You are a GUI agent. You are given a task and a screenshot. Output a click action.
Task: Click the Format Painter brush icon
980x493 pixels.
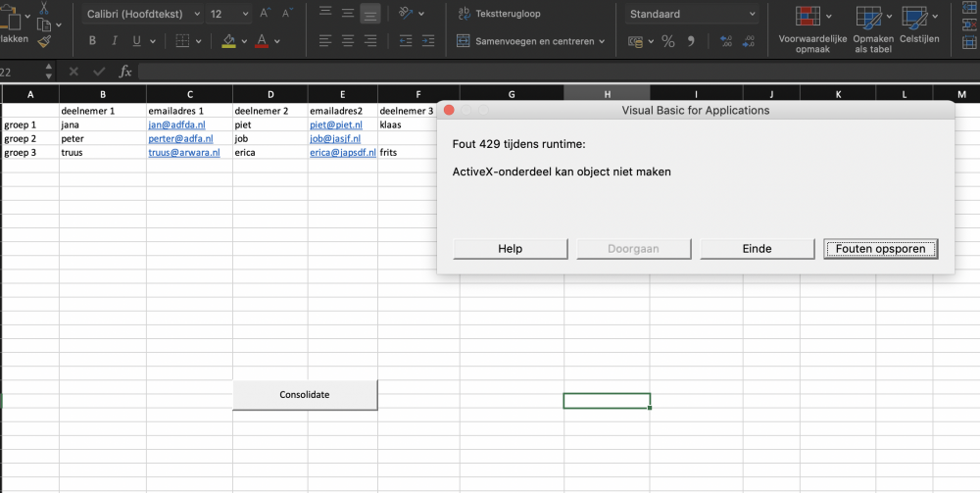click(x=44, y=41)
